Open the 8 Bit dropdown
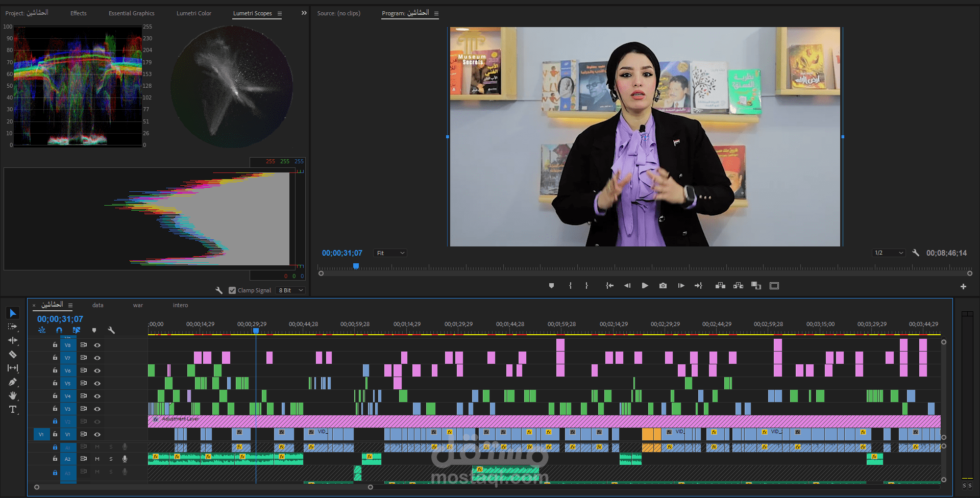The width and height of the screenshot is (980, 498). coord(291,290)
